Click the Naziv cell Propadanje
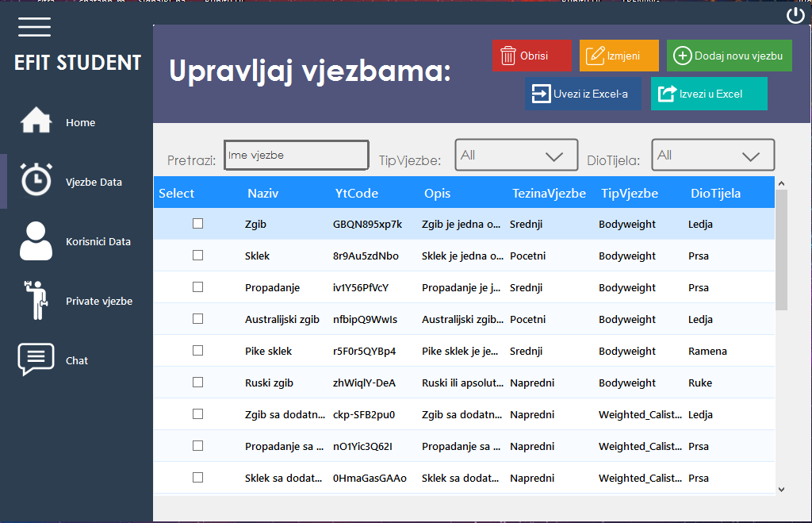This screenshot has height=523, width=812. click(x=273, y=287)
